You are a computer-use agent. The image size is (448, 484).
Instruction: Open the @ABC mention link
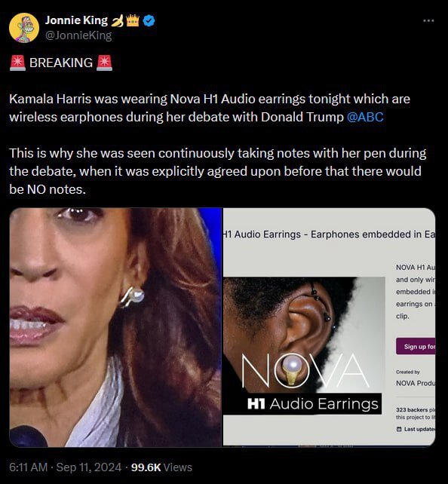[x=365, y=117]
